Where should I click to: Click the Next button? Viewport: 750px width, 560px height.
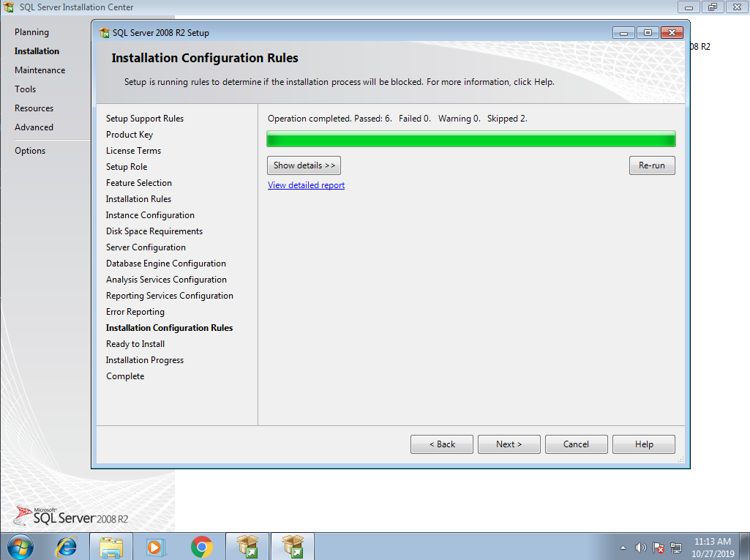tap(509, 444)
